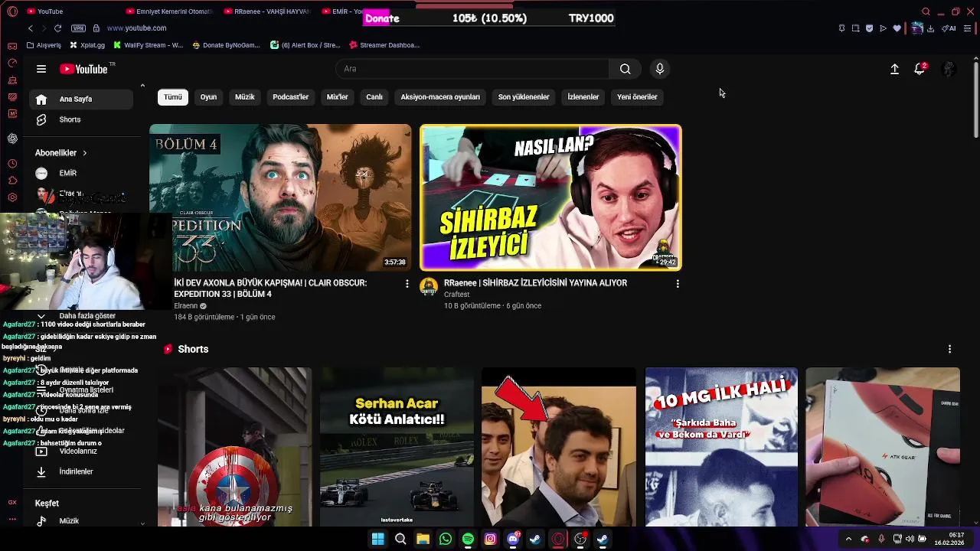Open the Craftest channel avatar
Viewport: 980px width, 551px height.
click(429, 287)
